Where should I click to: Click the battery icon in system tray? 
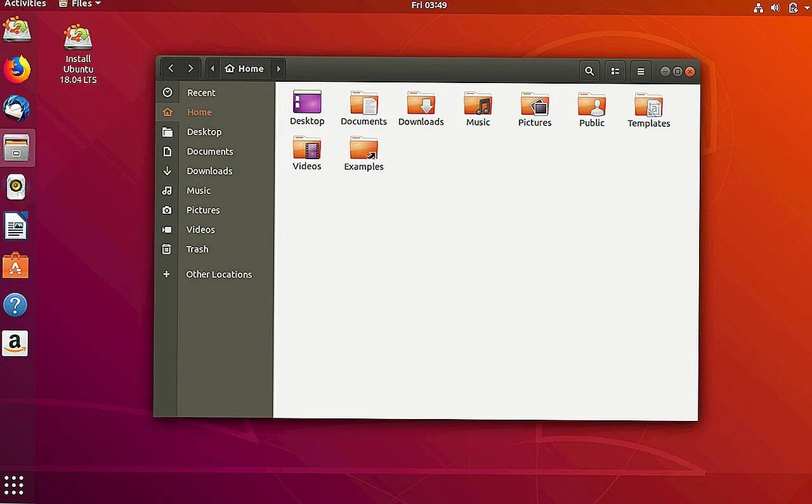click(793, 8)
